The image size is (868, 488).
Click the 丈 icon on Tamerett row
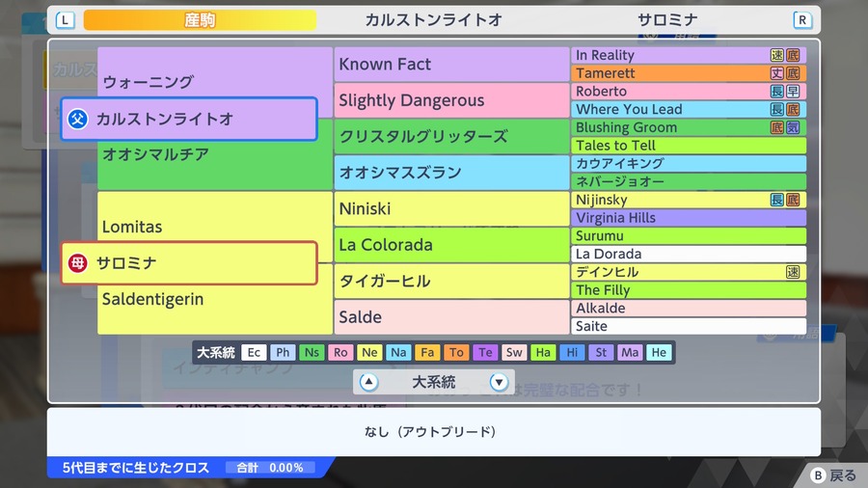(777, 73)
